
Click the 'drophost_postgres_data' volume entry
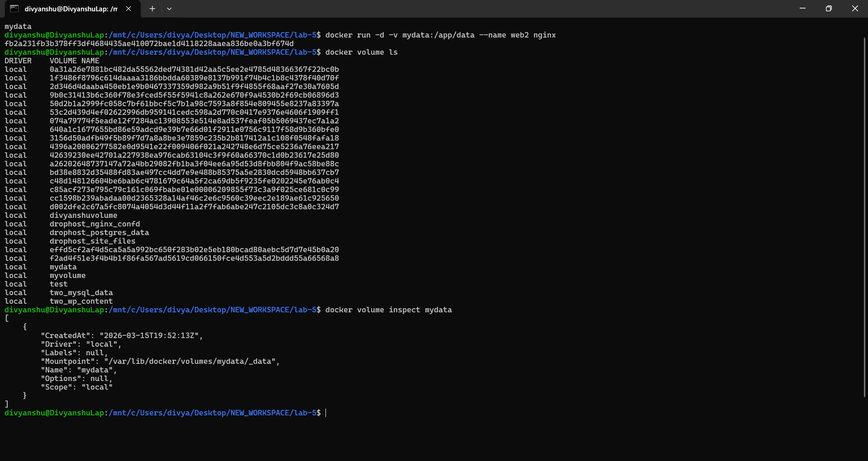(x=99, y=233)
